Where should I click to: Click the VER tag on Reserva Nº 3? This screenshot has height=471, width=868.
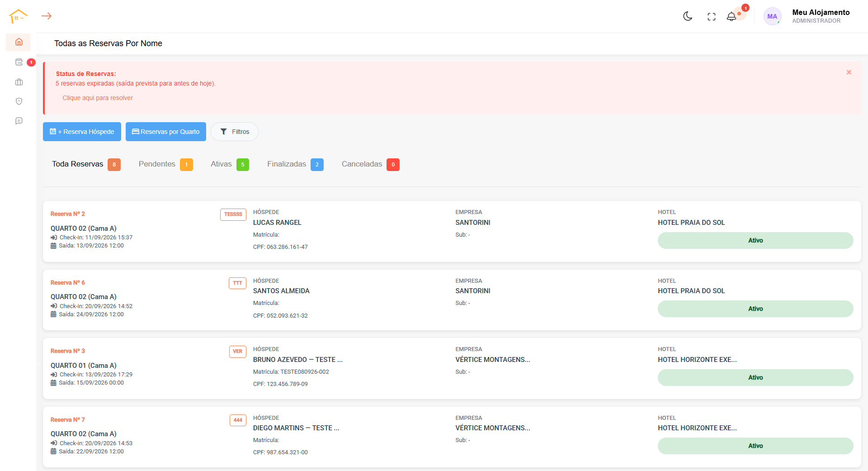pos(238,352)
